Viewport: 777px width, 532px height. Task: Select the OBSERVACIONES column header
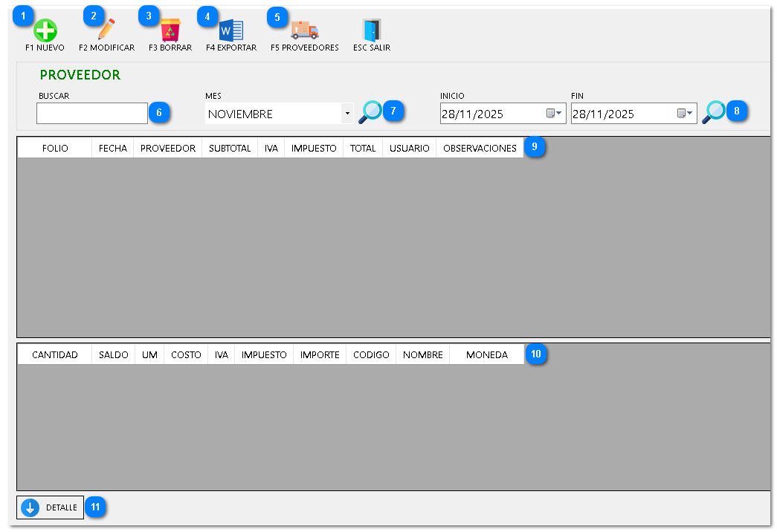[x=480, y=148]
